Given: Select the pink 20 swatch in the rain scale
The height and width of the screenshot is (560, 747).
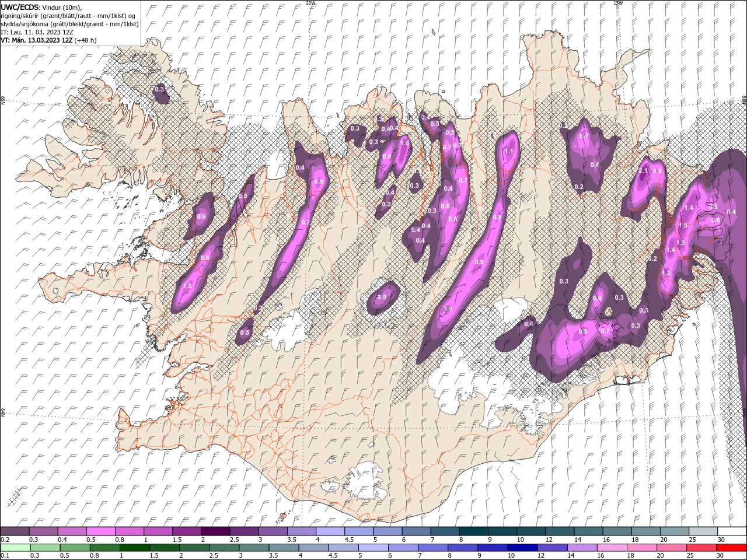Looking at the screenshot, I should click(672, 548).
